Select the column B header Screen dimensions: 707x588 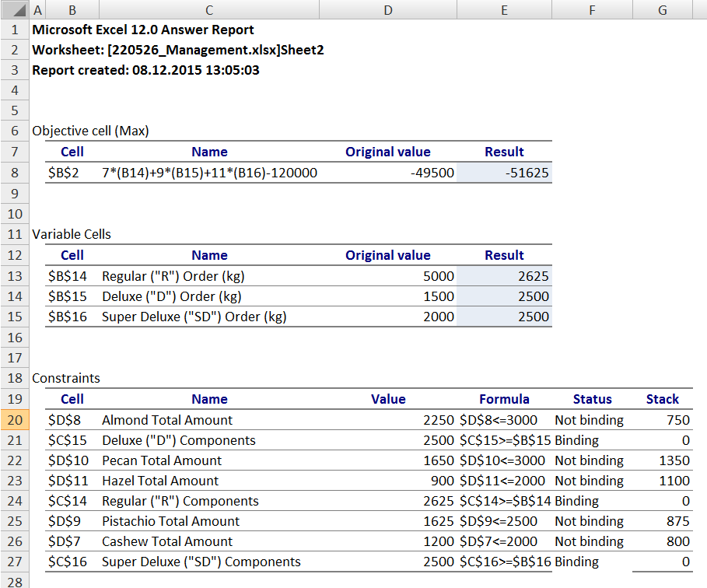[72, 9]
